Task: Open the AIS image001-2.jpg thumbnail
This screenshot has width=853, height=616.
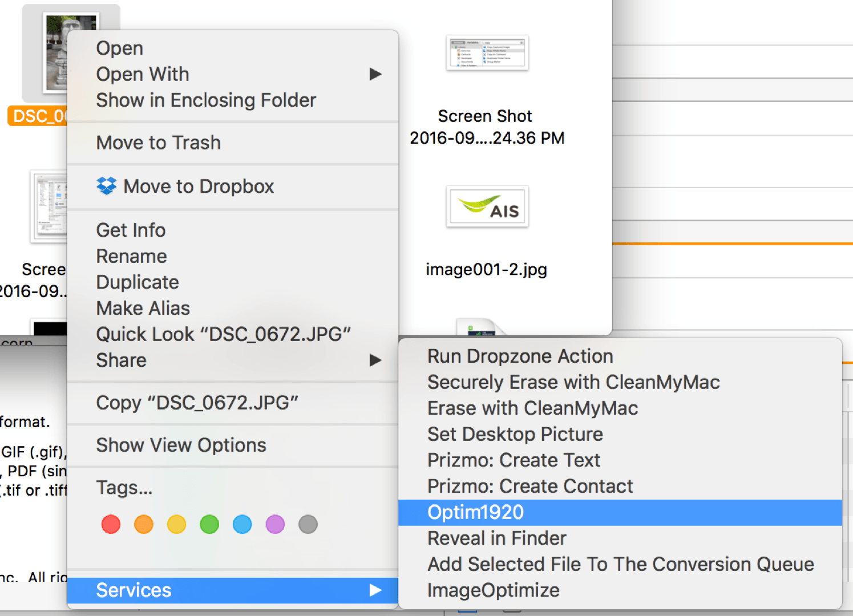Action: 487,206
